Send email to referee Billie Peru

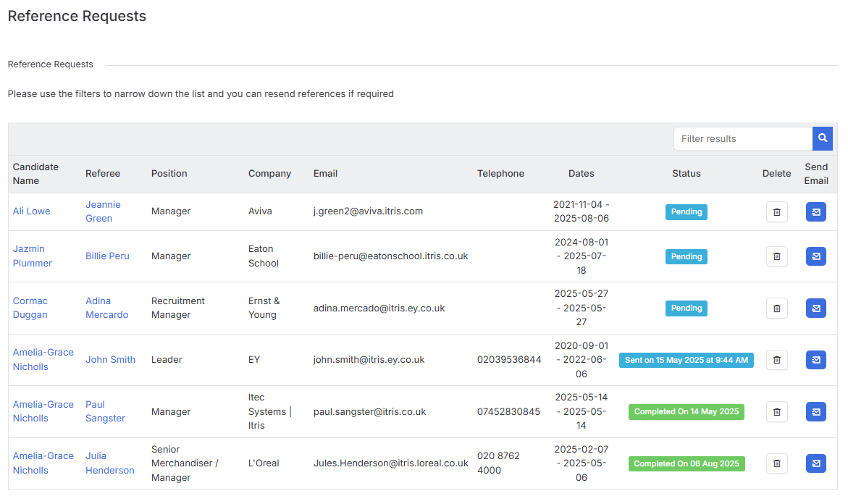coord(815,256)
